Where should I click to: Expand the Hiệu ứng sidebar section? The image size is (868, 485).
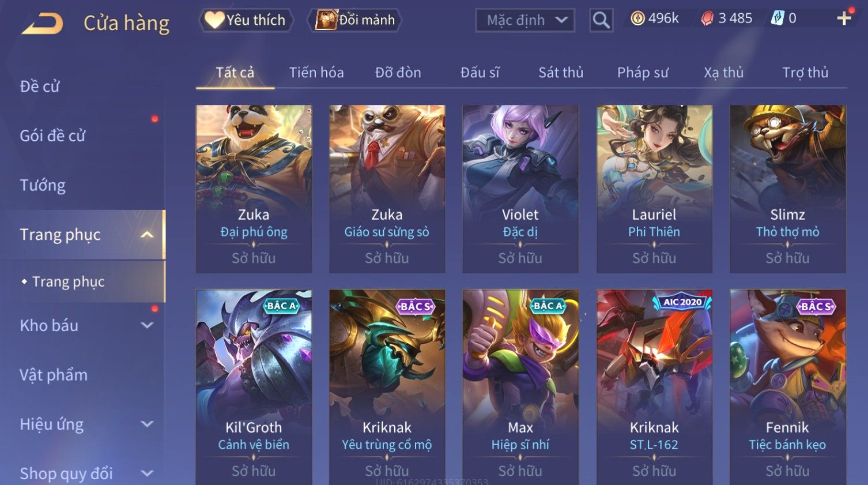pos(147,424)
